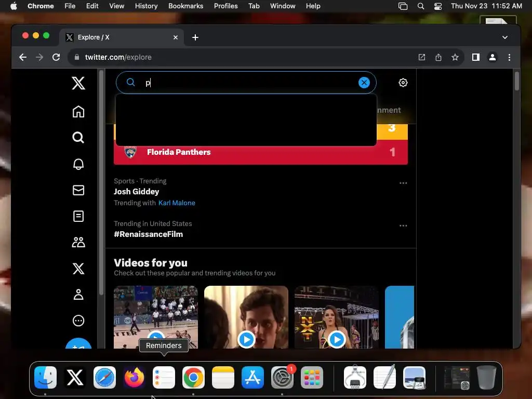Open more options for Josh Giddey trend

[x=403, y=183]
